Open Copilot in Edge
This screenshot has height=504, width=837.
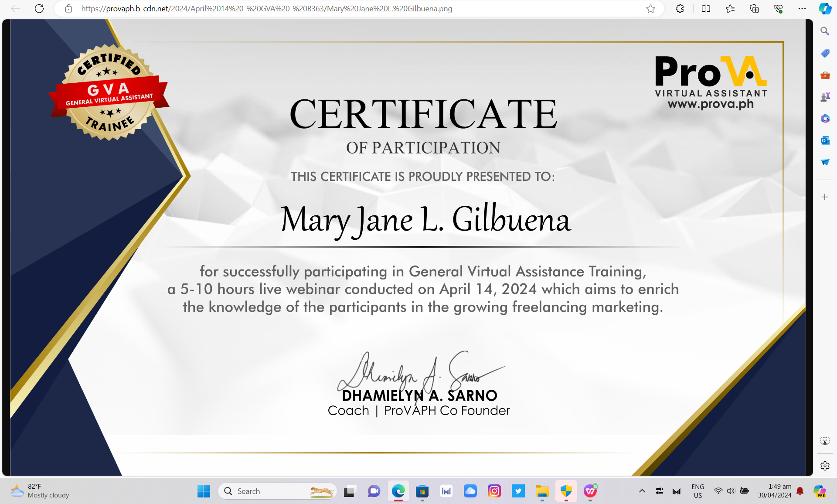tap(825, 8)
